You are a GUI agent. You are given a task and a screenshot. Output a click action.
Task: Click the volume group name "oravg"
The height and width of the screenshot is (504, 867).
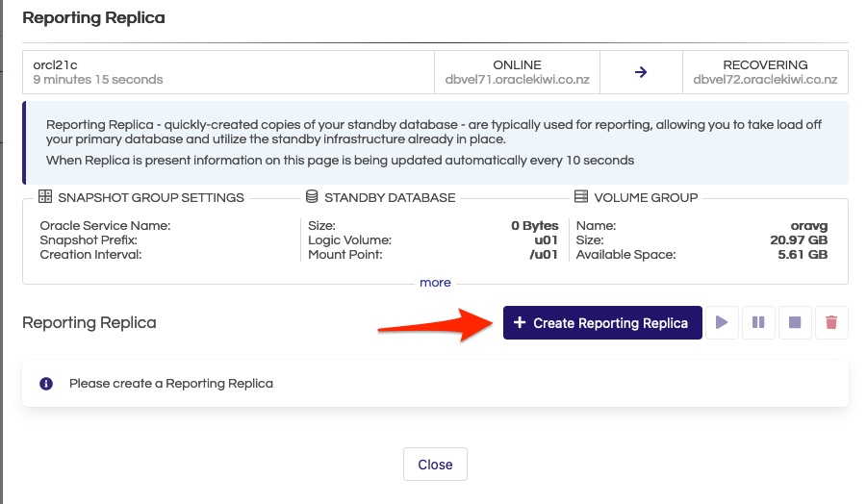pyautogui.click(x=809, y=225)
